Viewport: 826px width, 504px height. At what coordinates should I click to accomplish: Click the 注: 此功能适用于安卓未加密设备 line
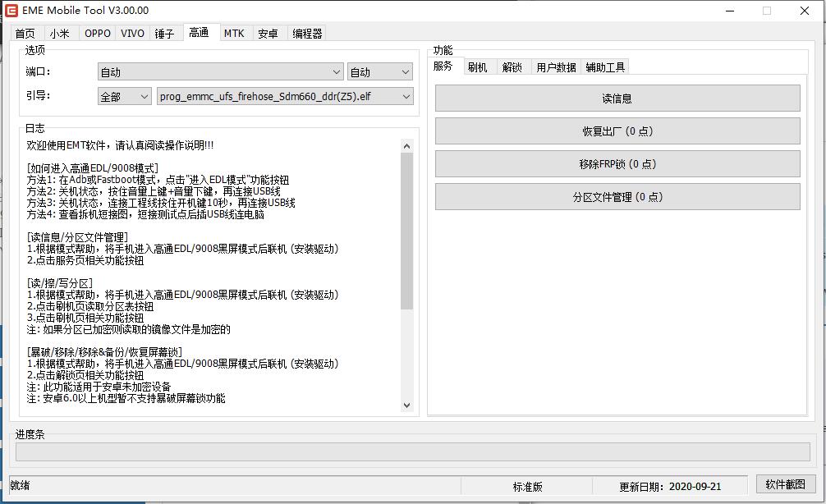click(99, 387)
